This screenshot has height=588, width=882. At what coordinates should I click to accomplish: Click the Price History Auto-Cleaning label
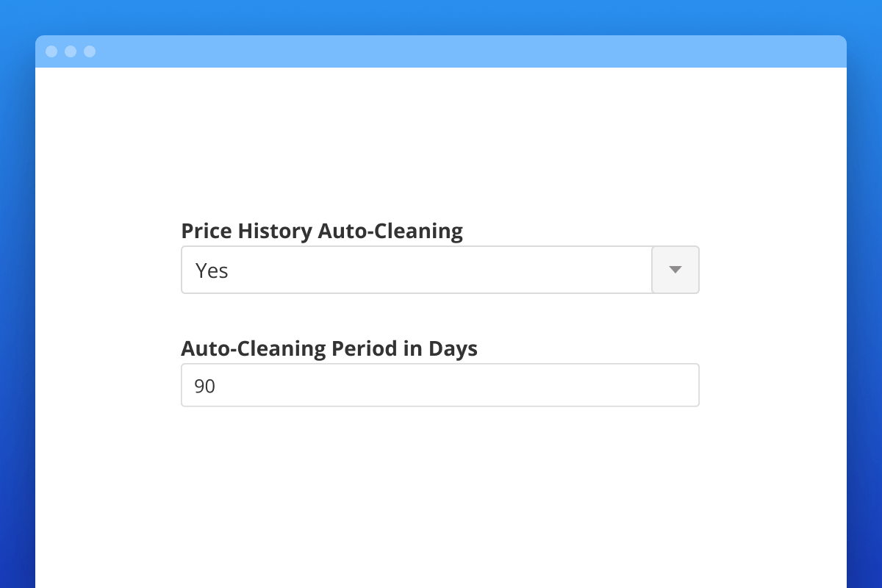coord(322,231)
